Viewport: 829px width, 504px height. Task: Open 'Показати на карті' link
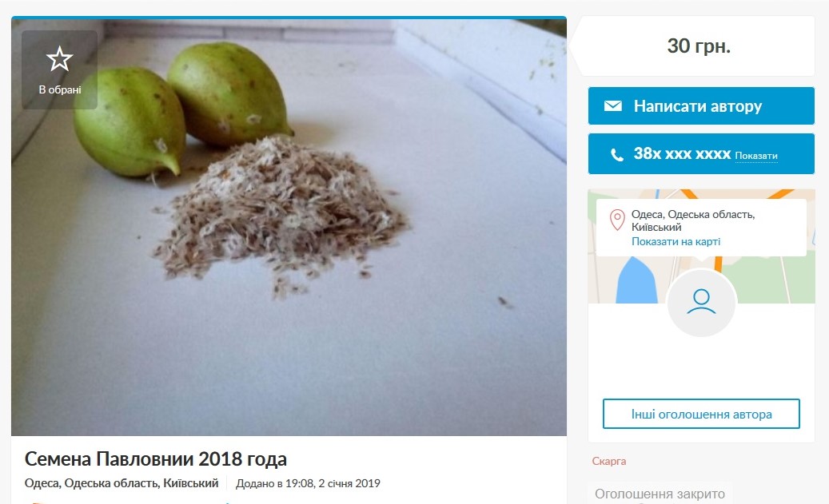(x=676, y=241)
